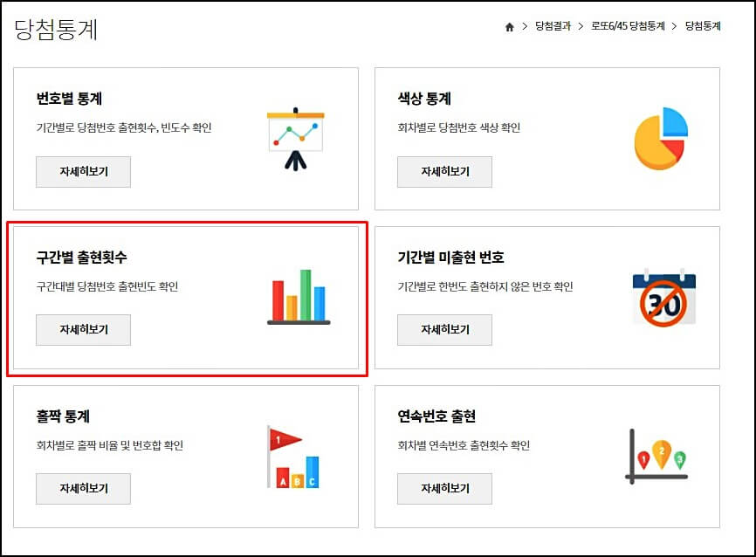The image size is (756, 557).
Task: Click 자세히보기 under 홀짝 통계
Action: (x=84, y=489)
